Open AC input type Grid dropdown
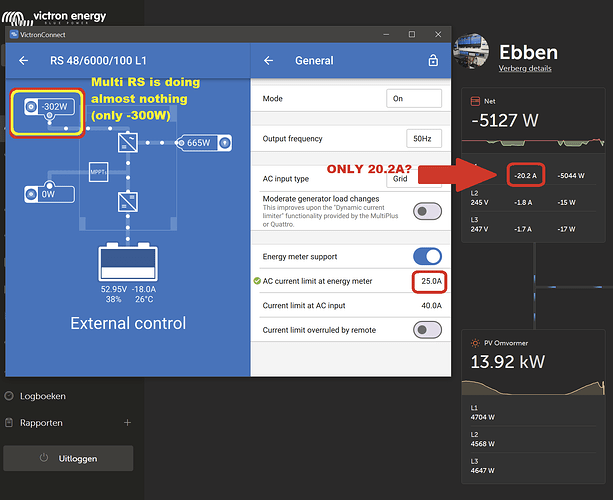This screenshot has height=500, width=613. [x=414, y=179]
